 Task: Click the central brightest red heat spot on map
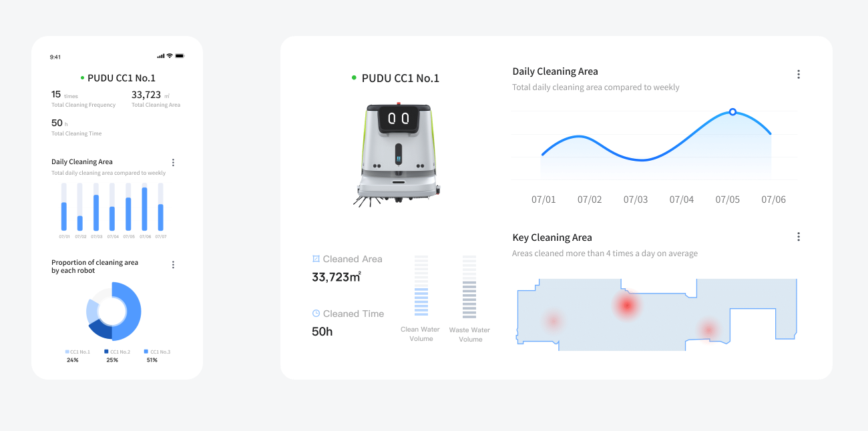[626, 306]
